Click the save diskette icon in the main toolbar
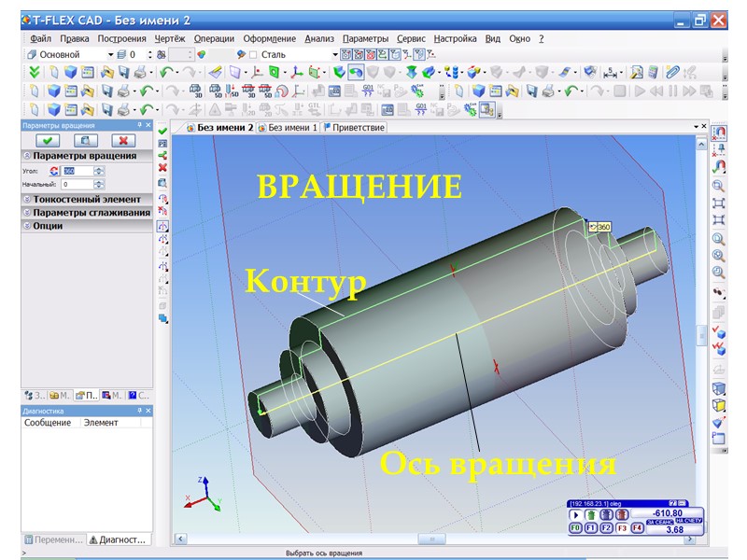This screenshot has width=747, height=560. click(x=124, y=73)
